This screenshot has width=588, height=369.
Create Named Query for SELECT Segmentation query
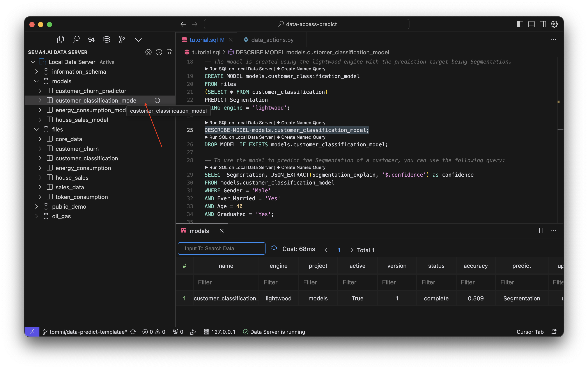[x=301, y=167]
